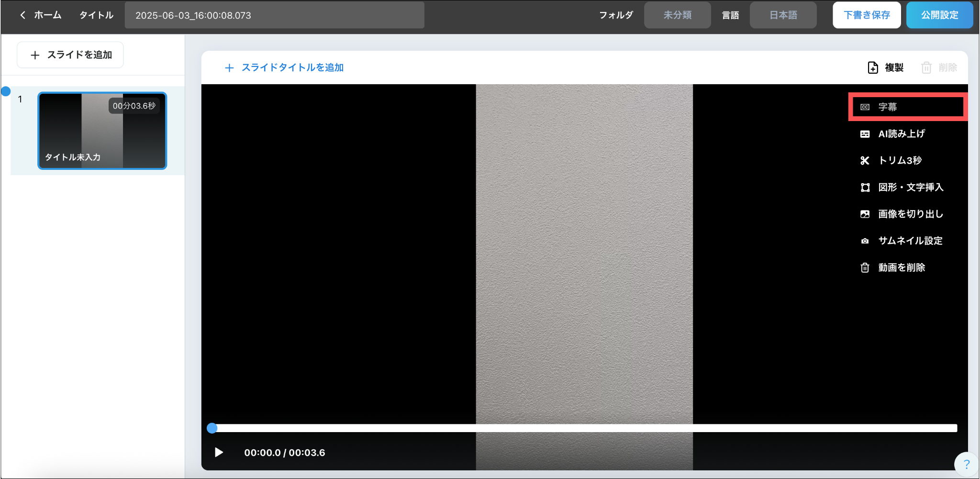This screenshot has width=980, height=479.
Task: Click the camera thumbnail icon
Action: click(x=865, y=241)
